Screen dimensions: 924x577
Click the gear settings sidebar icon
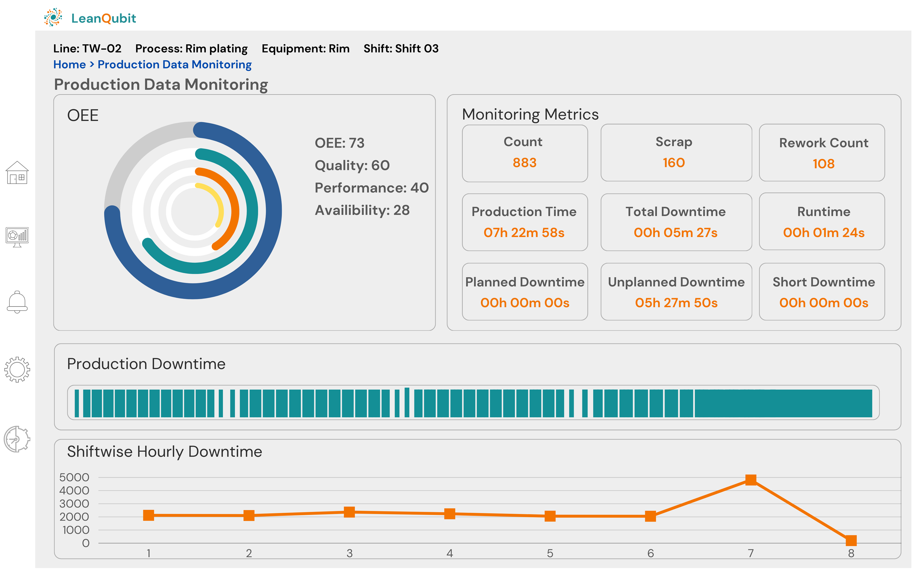tap(17, 369)
